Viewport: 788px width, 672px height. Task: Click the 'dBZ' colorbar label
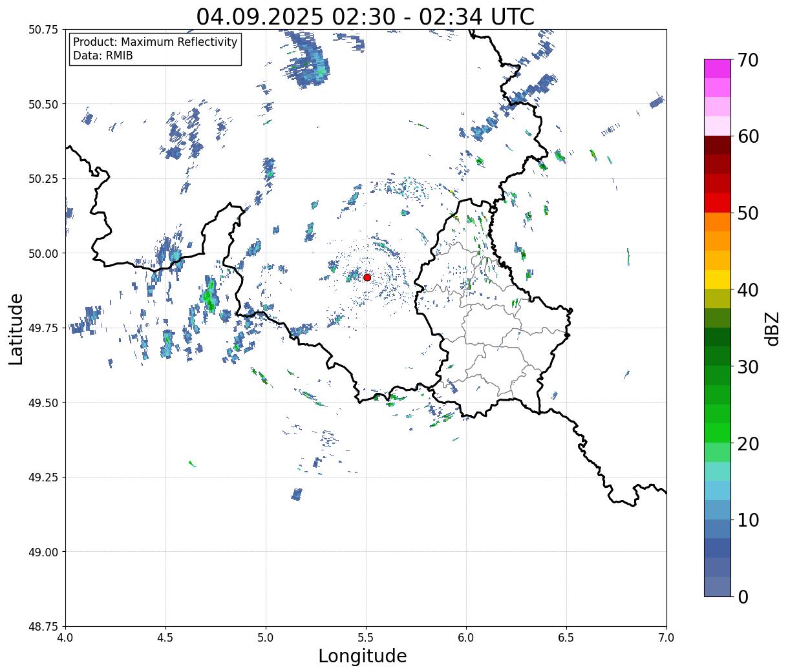[x=772, y=328]
